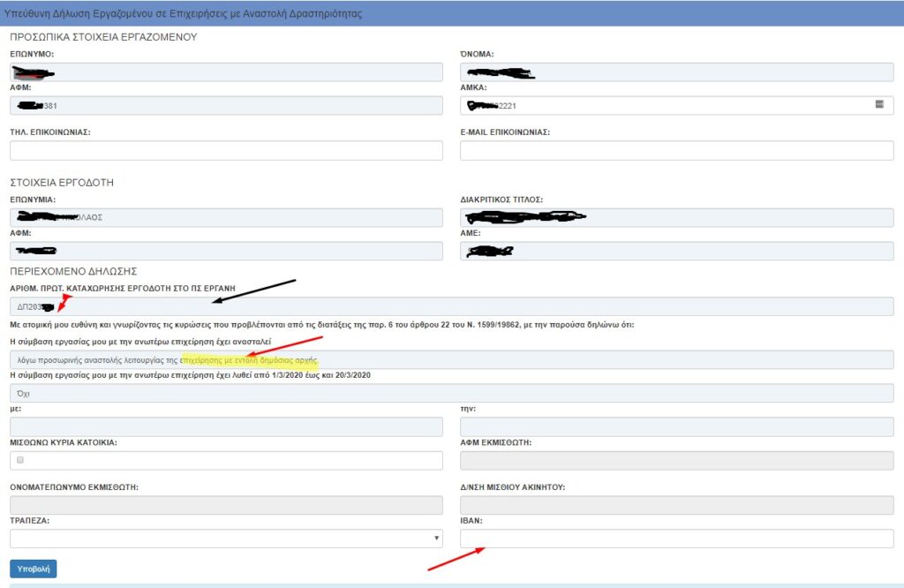Open the ΤΡΑΠΕΖΑ bank dropdown
Screen dimensions: 904x588
coord(226,539)
